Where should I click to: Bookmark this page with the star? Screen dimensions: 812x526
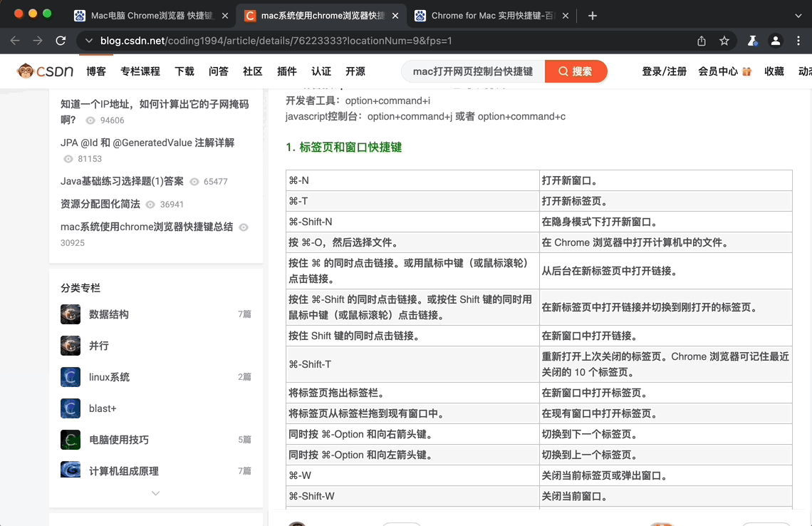(x=724, y=41)
